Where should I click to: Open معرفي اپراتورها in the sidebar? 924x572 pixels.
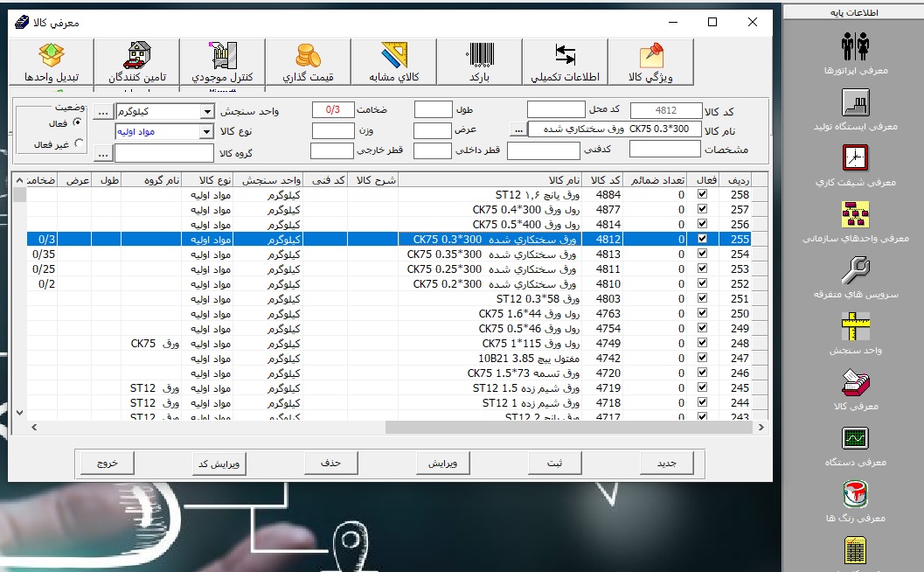pos(855,53)
